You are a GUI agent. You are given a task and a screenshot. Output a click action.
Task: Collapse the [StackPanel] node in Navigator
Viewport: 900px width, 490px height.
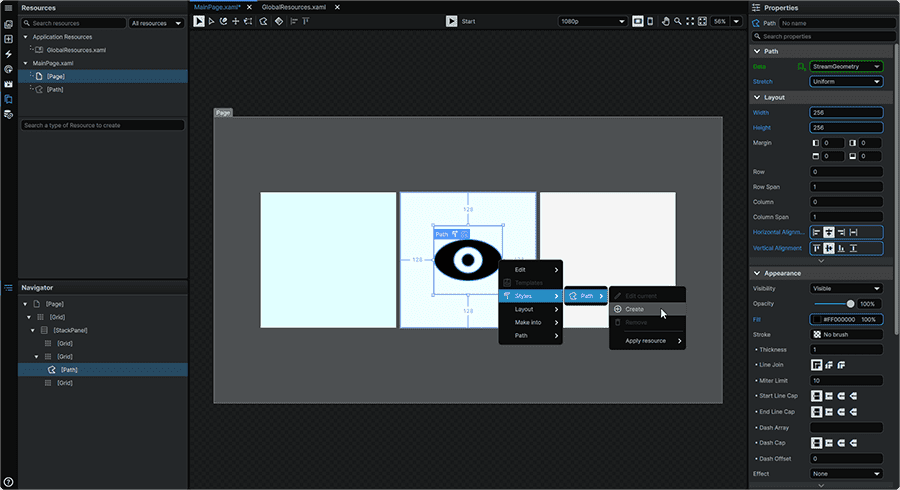coord(33,330)
